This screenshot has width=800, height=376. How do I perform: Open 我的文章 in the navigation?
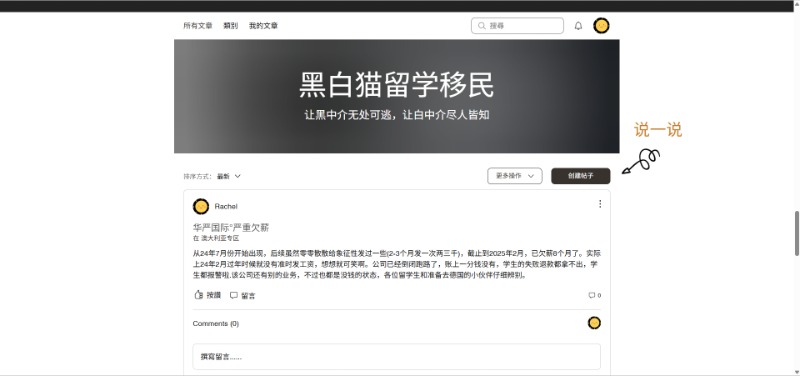click(x=263, y=26)
